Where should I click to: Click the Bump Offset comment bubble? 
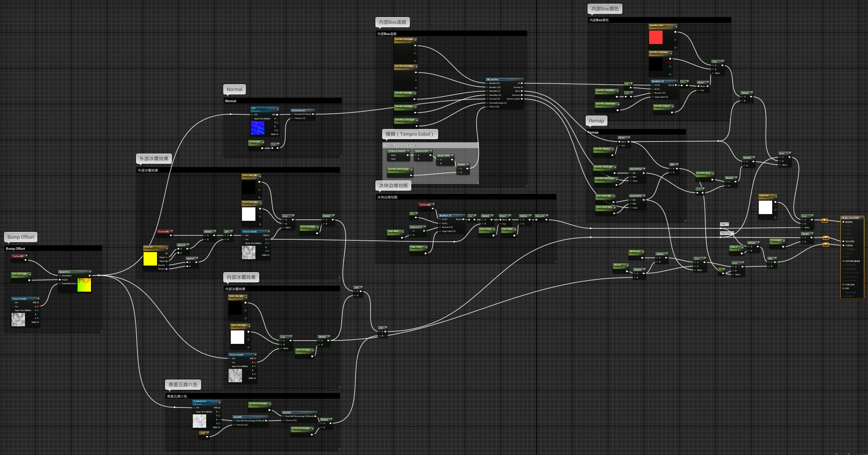point(21,237)
